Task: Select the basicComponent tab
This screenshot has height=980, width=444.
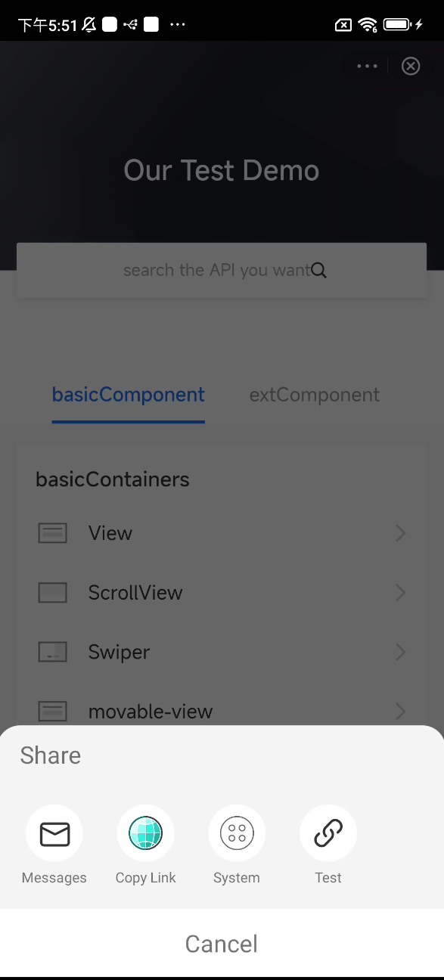Action: [x=128, y=394]
